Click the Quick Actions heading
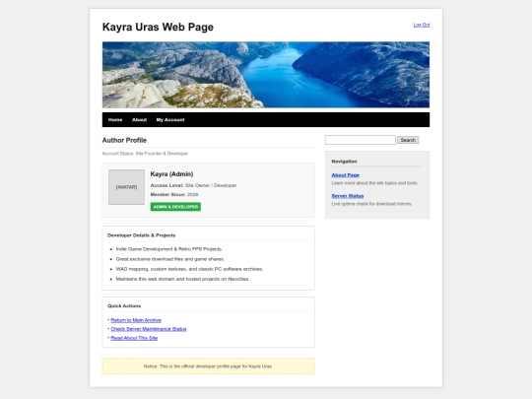 pos(124,305)
